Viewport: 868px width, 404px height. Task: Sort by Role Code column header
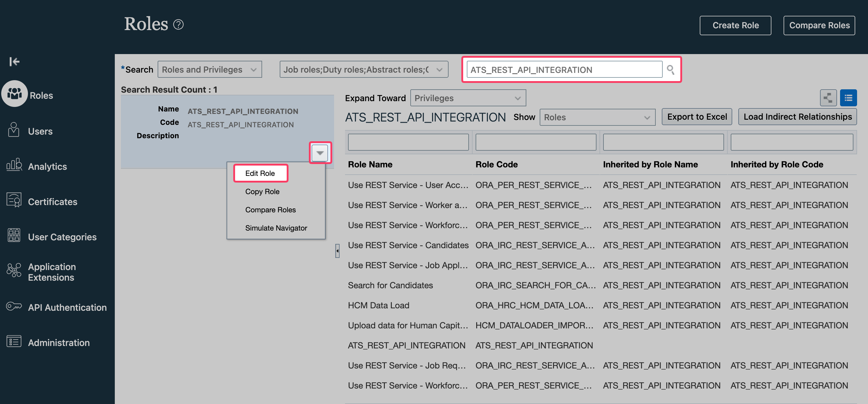(x=496, y=164)
